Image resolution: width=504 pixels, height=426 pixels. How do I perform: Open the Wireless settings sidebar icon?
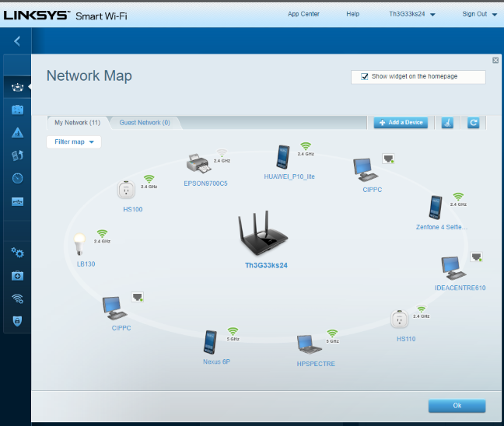click(x=17, y=299)
